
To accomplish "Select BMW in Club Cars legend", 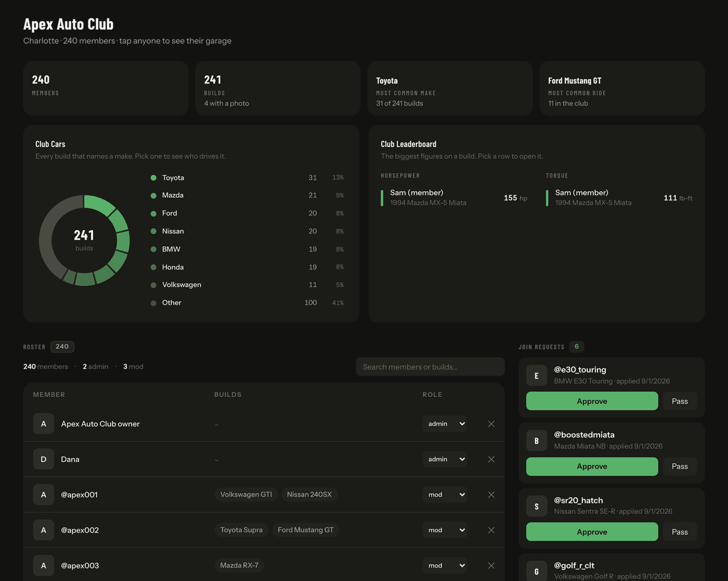I will click(247, 249).
